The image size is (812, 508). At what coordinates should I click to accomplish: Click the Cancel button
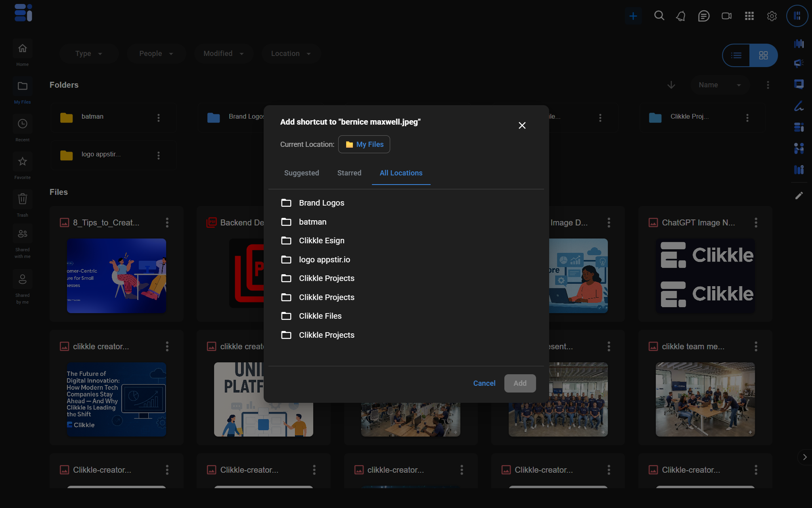click(484, 383)
